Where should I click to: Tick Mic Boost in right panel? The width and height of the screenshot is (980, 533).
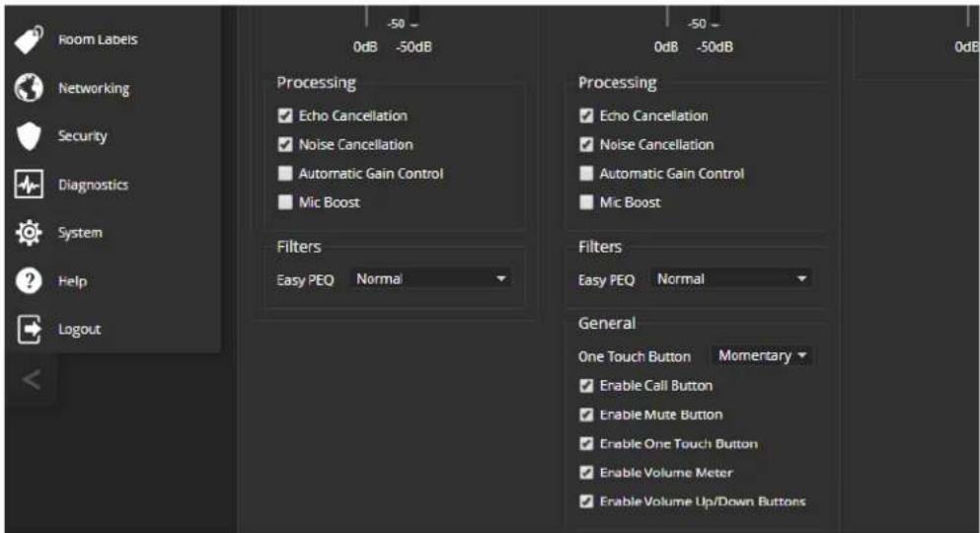586,201
